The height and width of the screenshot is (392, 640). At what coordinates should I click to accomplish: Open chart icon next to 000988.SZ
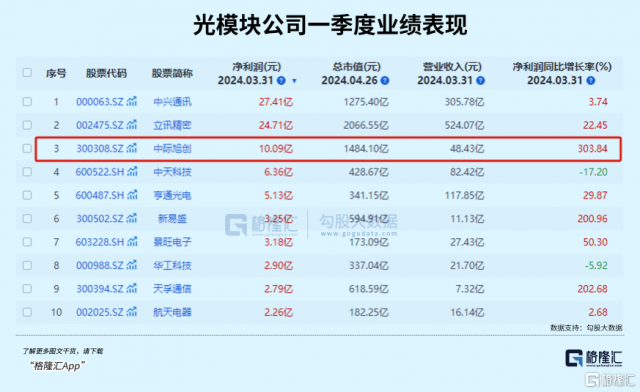(x=131, y=265)
